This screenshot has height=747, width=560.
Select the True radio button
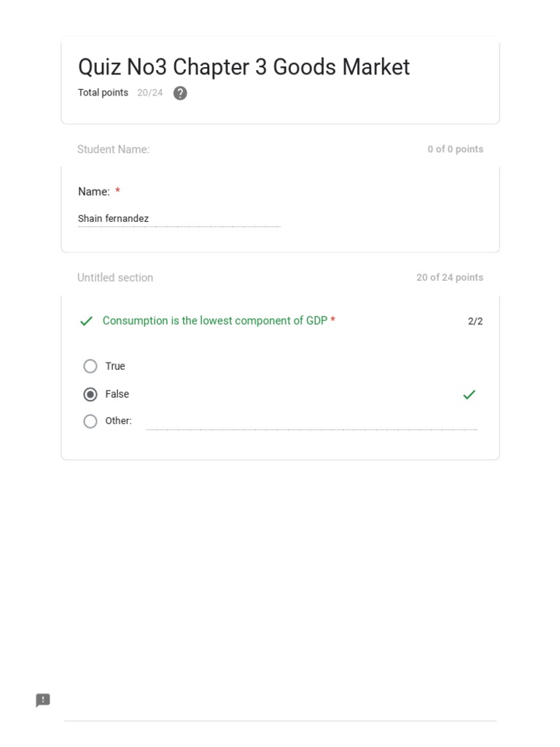[90, 366]
